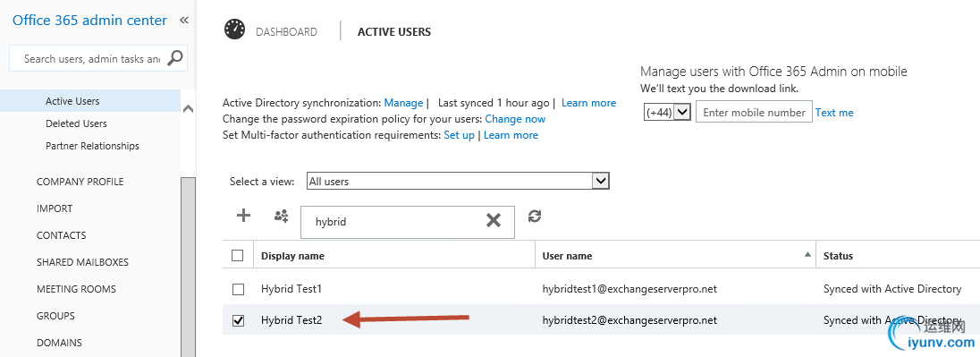980x357 pixels.
Task: Add a new user with plus icon
Action: coord(243,216)
